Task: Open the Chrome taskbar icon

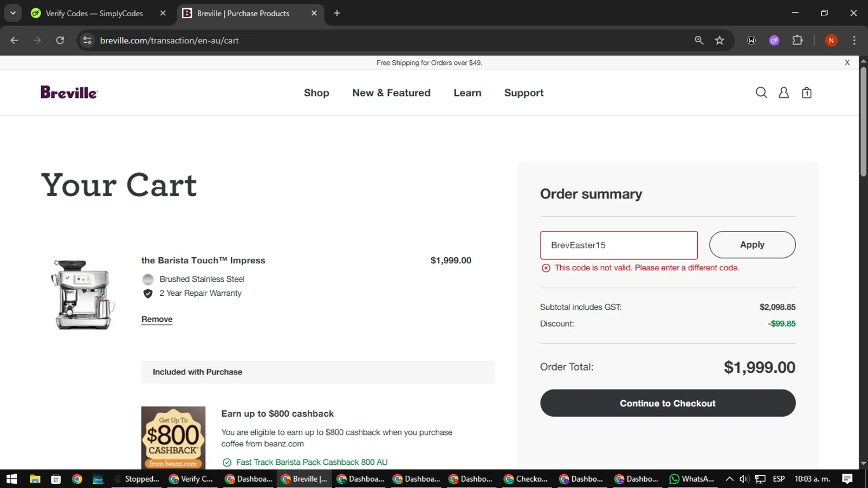Action: click(x=77, y=479)
